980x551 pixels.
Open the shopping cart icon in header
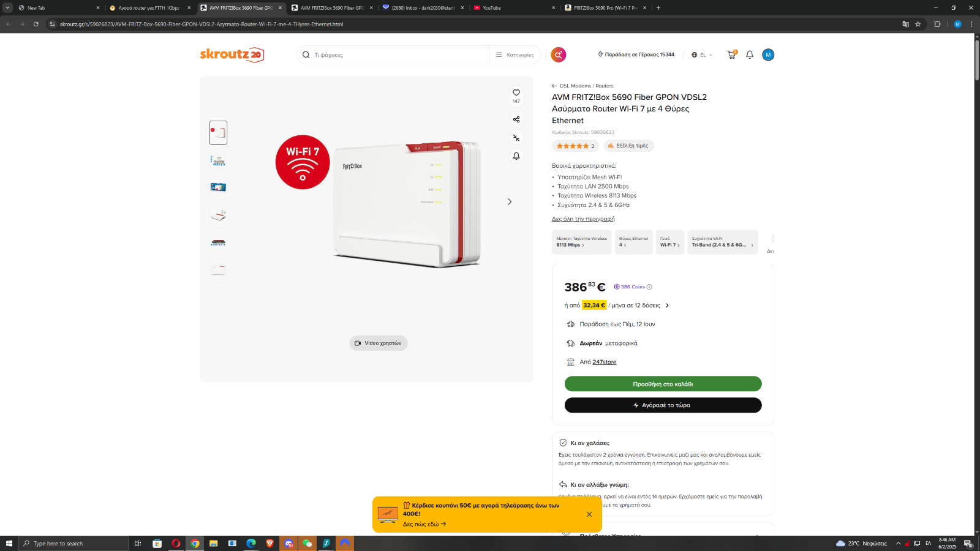coord(732,54)
